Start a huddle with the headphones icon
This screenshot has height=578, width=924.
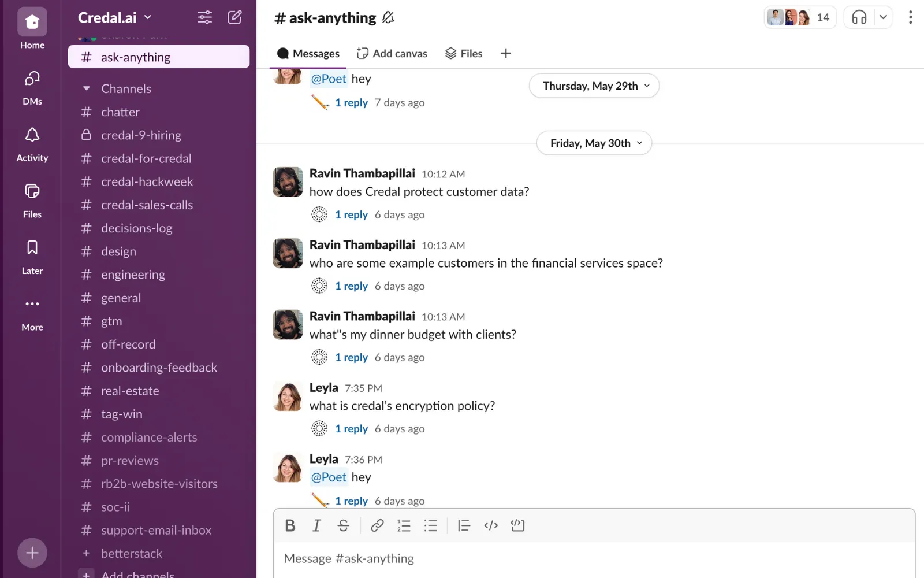[859, 17]
